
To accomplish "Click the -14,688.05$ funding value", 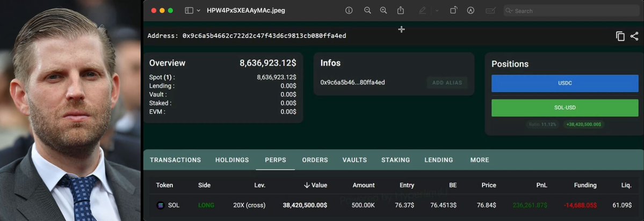I will point(580,205).
